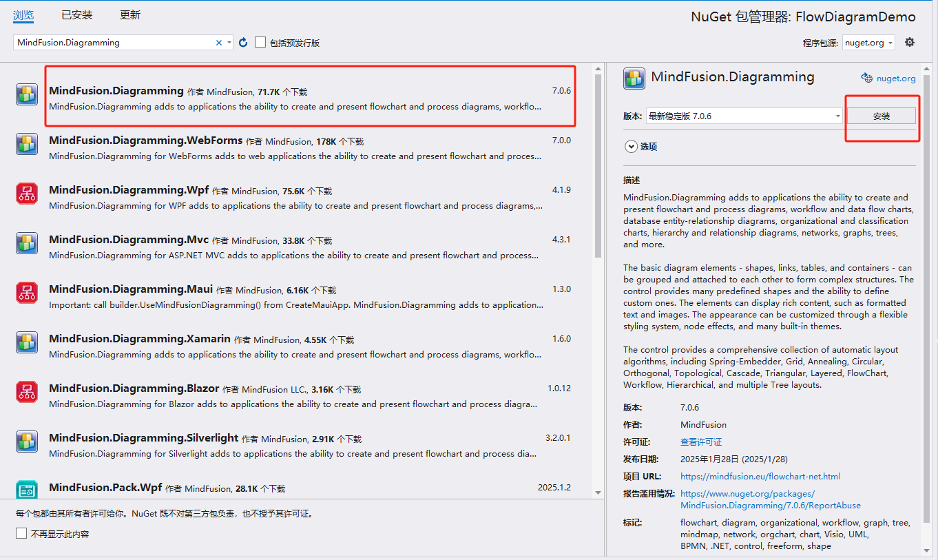The height and width of the screenshot is (560, 938).
Task: Click the 2025.1.2 version number
Action: pos(554,488)
